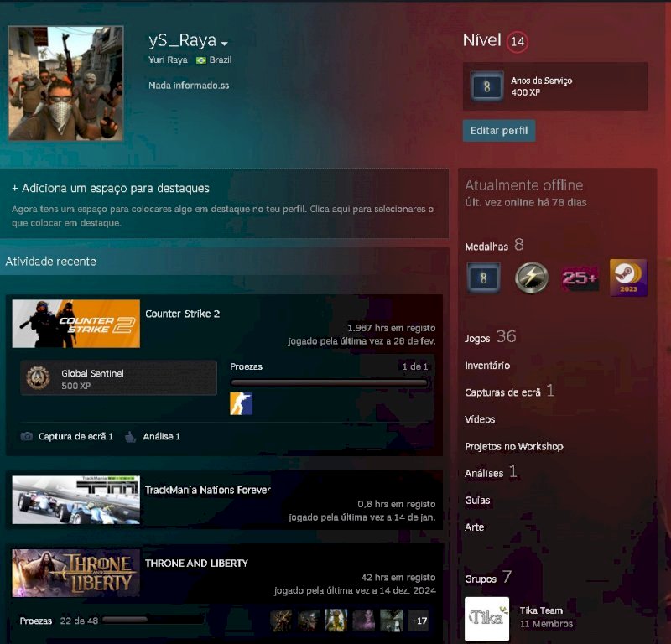Open the Proezas link for Counter-Strike 2

click(x=246, y=366)
